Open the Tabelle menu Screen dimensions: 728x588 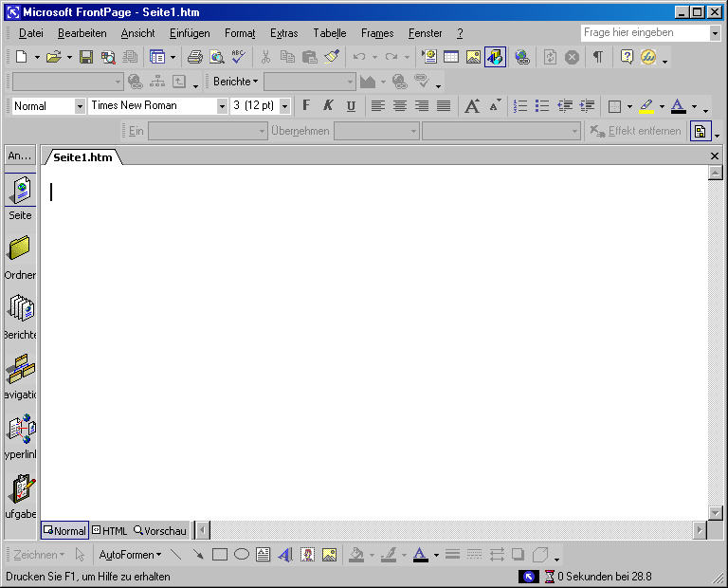pos(330,33)
